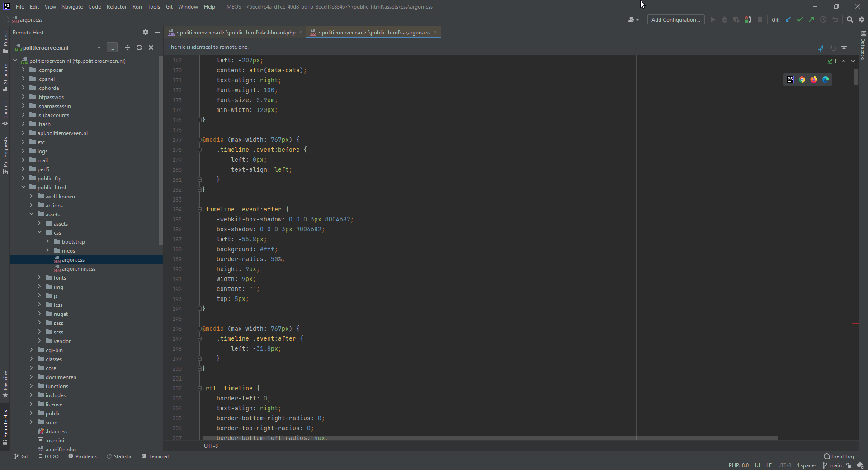Image resolution: width=868 pixels, height=470 pixels.
Task: Toggle the Terminal tool window
Action: (x=155, y=456)
